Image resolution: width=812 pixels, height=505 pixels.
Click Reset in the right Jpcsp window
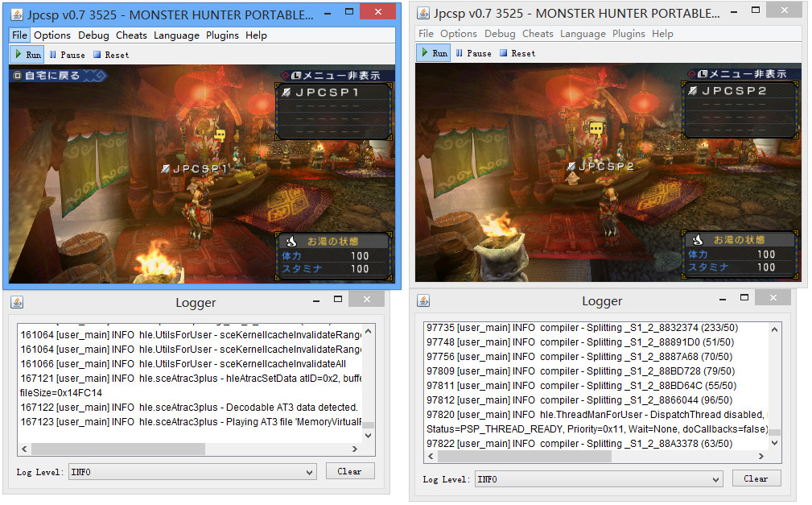[517, 53]
